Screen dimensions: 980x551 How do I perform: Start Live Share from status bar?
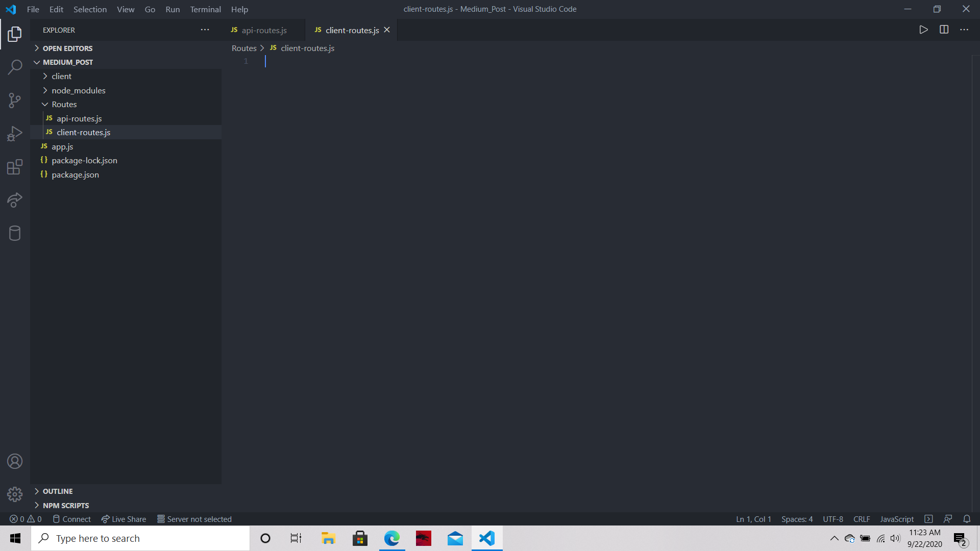tap(124, 519)
